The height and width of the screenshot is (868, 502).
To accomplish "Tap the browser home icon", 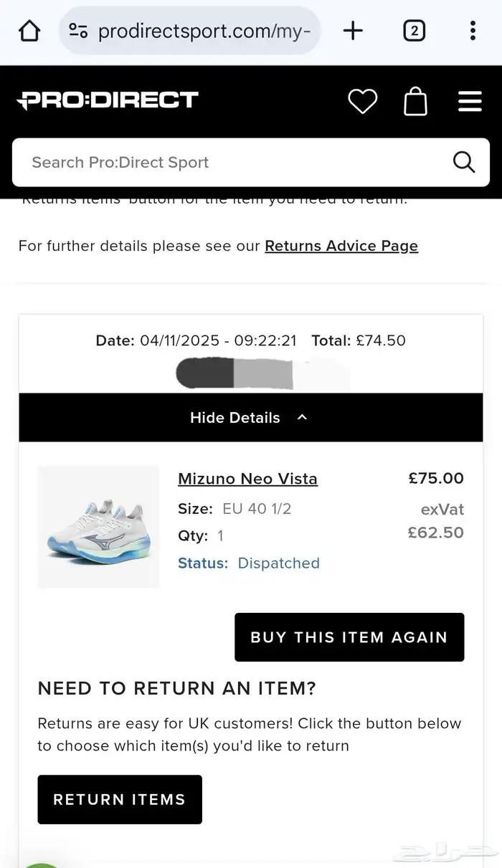I will click(x=29, y=31).
